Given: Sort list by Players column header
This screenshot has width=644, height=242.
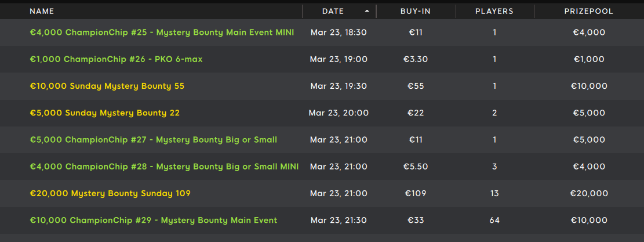Looking at the screenshot, I should click(494, 12).
